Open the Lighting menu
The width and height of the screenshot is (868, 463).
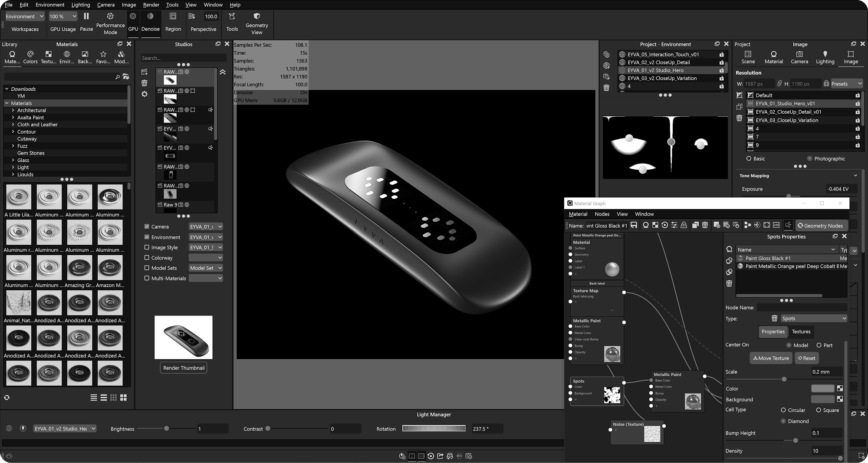click(81, 5)
